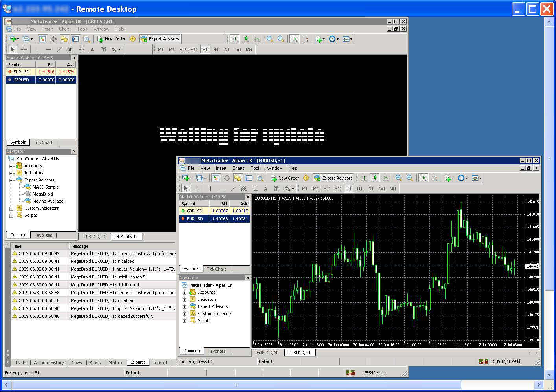
Task: Select Text Label tool in front window
Action: tap(276, 189)
